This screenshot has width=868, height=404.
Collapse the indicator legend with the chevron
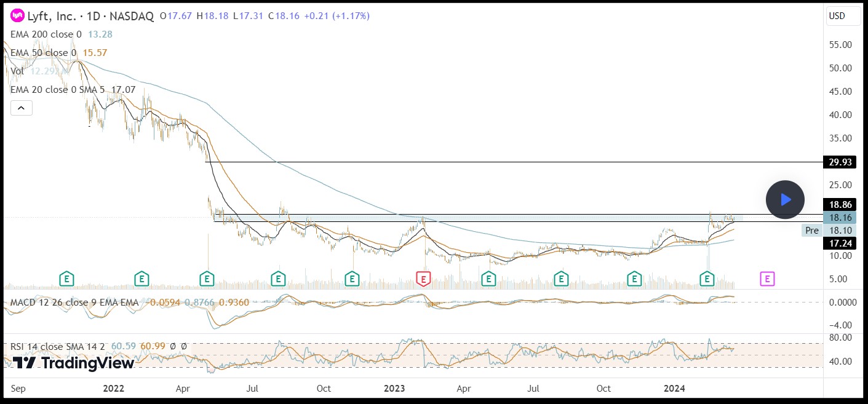click(x=21, y=109)
